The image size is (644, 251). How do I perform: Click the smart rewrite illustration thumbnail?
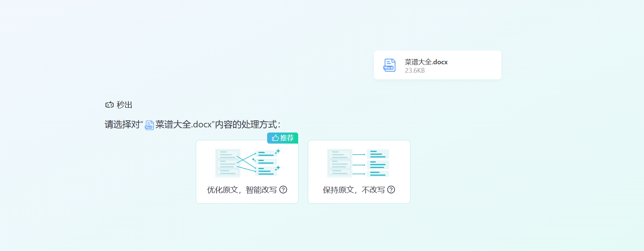(x=248, y=163)
